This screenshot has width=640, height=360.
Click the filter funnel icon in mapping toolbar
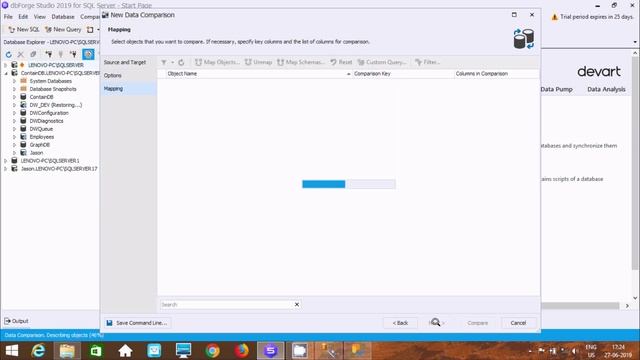point(164,62)
